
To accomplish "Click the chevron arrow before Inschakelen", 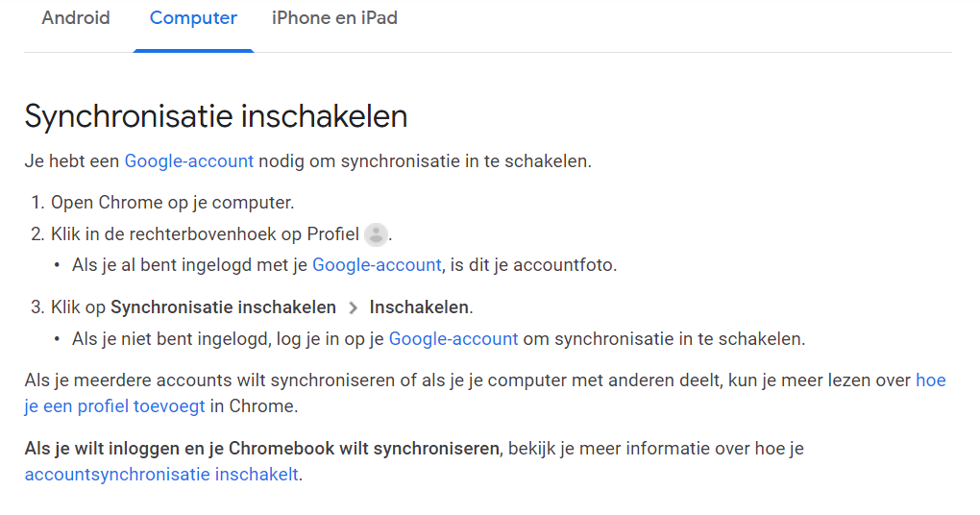I will tap(353, 308).
